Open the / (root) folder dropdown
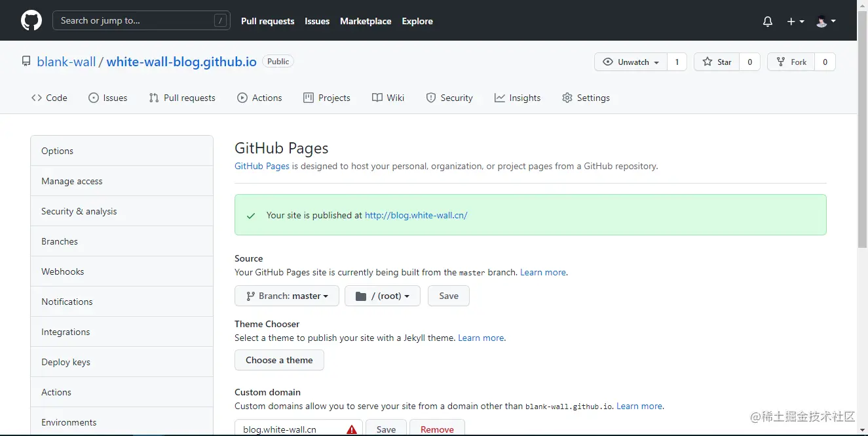This screenshot has width=868, height=436. tap(383, 296)
